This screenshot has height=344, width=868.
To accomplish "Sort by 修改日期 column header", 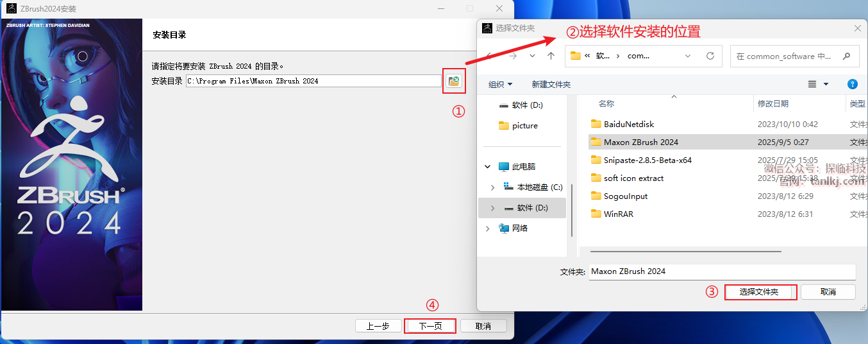I will [x=773, y=103].
